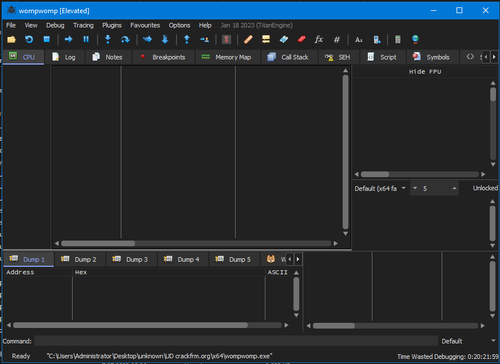Open the File menu

pos(11,25)
